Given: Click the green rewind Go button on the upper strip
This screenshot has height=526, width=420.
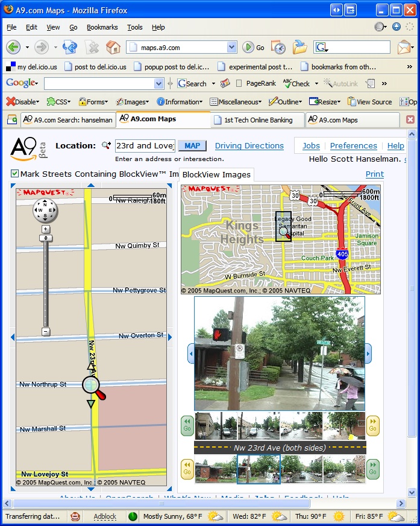Looking at the screenshot, I should [187, 426].
